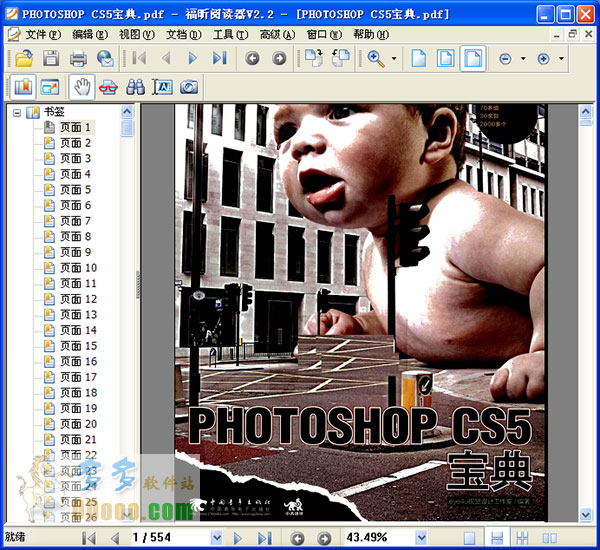The image size is (600, 550).
Task: Go to first page in top toolbar
Action: [139, 58]
